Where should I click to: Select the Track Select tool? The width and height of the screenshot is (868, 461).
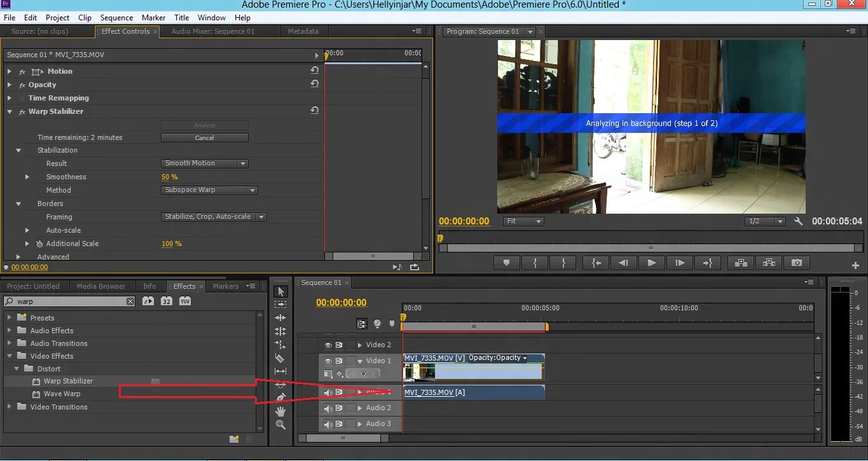280,305
